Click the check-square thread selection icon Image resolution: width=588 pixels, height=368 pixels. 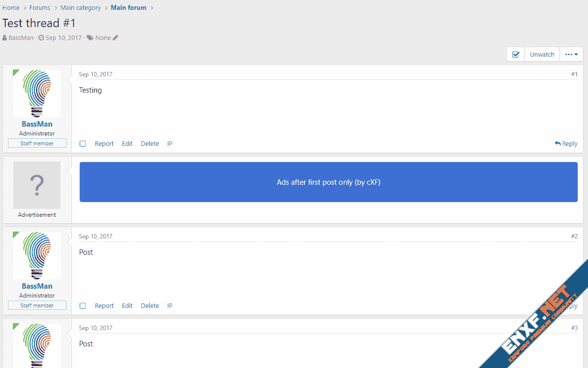(x=516, y=55)
